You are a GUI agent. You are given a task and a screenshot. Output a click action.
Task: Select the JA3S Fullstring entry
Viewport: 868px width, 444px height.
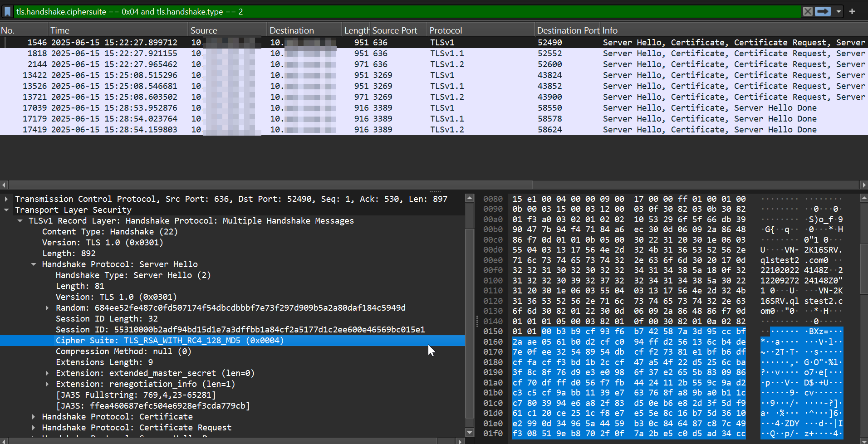click(136, 395)
